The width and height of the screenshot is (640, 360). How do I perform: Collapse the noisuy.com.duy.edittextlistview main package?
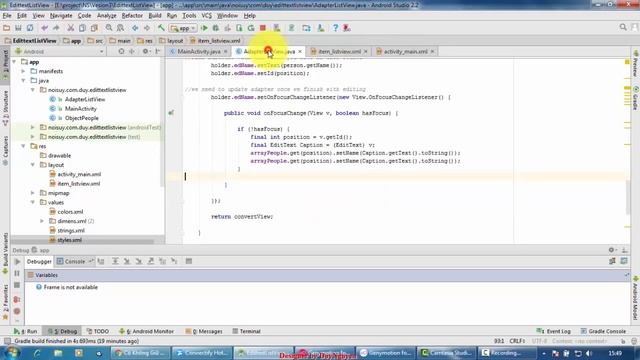point(33,90)
